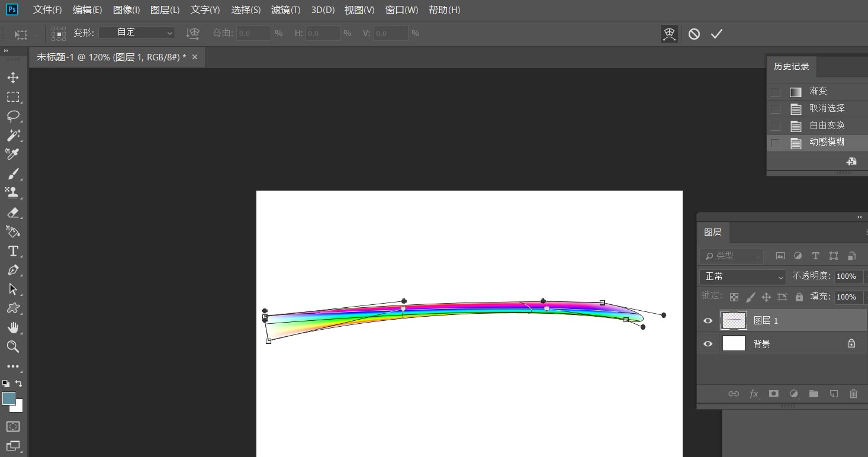The width and height of the screenshot is (868, 457).
Task: Open the layer filter 类型 dropdown
Action: 731,256
